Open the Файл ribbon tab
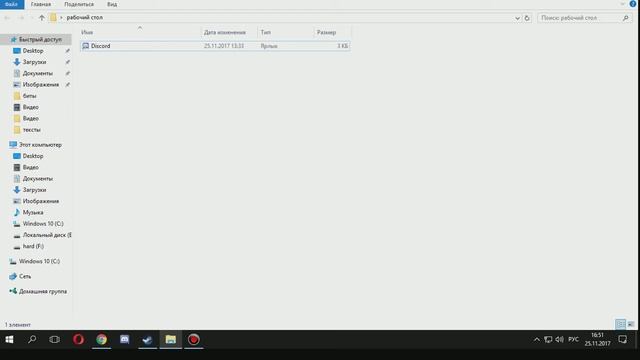The image size is (640, 360). [x=12, y=4]
